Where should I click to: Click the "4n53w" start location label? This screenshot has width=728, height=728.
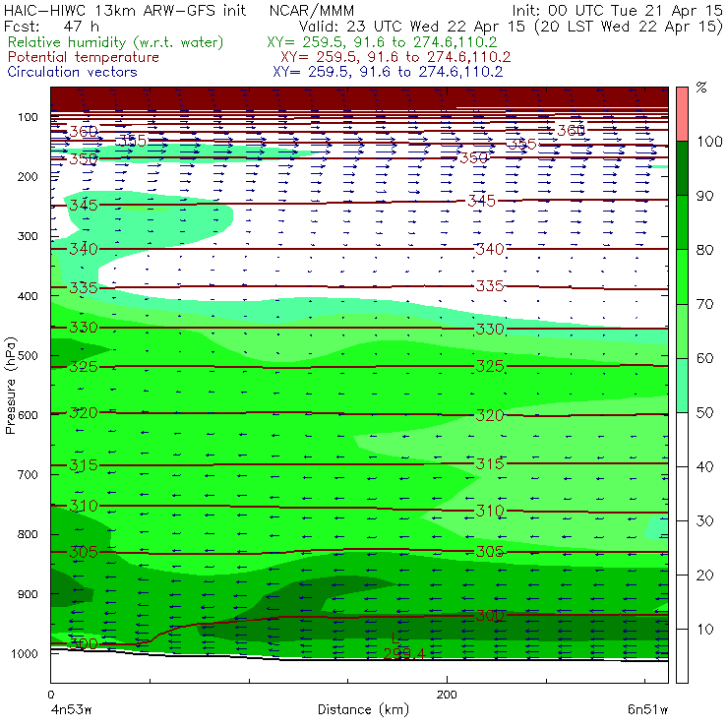71,709
